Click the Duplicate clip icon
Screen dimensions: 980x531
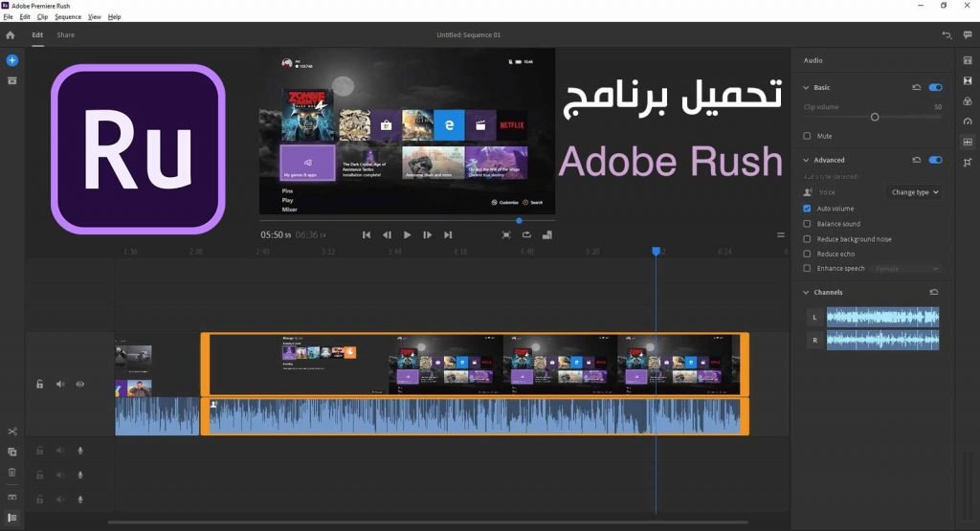coord(11,452)
